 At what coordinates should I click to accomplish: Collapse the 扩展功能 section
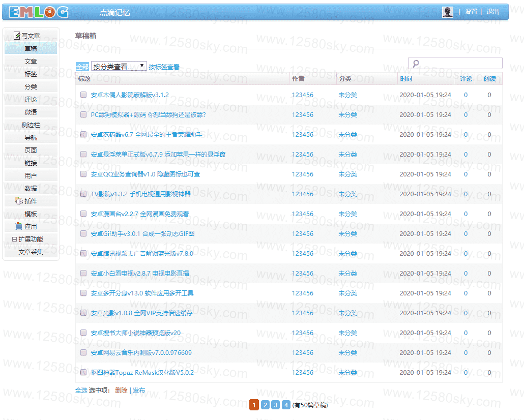click(14, 239)
